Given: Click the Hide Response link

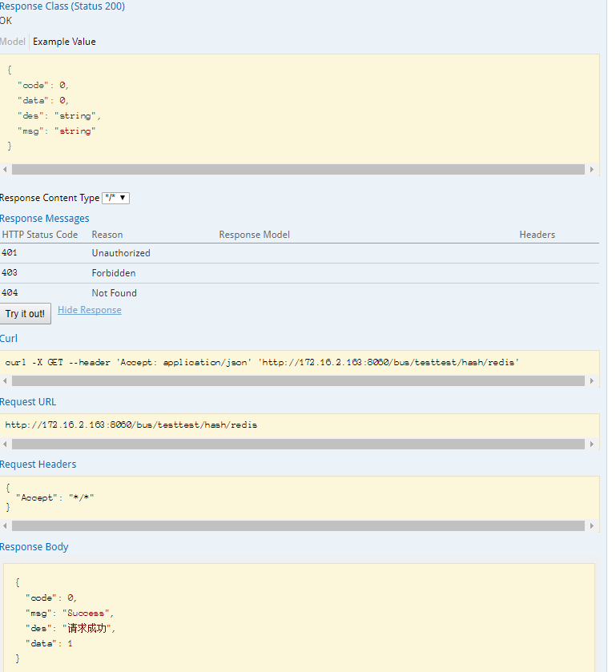Looking at the screenshot, I should 90,310.
